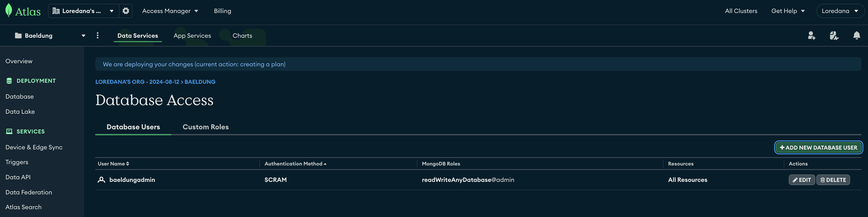
Task: Open the project activity feed icon
Action: 834,35
